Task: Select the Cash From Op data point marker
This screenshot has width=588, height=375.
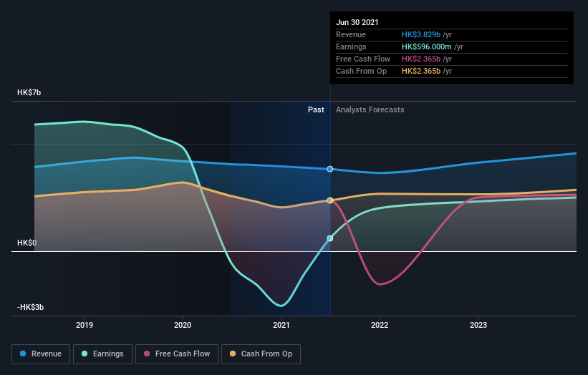Action: 330,200
